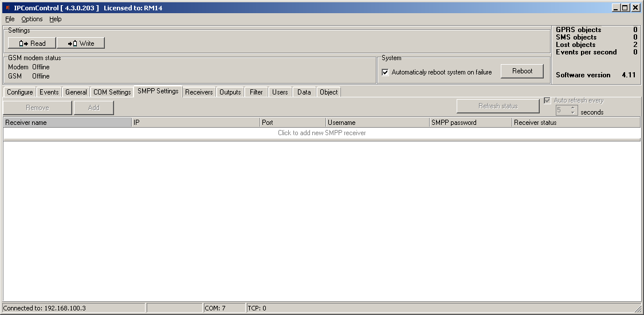644x315 pixels.
Task: Open the File menu
Action: pyautogui.click(x=10, y=19)
